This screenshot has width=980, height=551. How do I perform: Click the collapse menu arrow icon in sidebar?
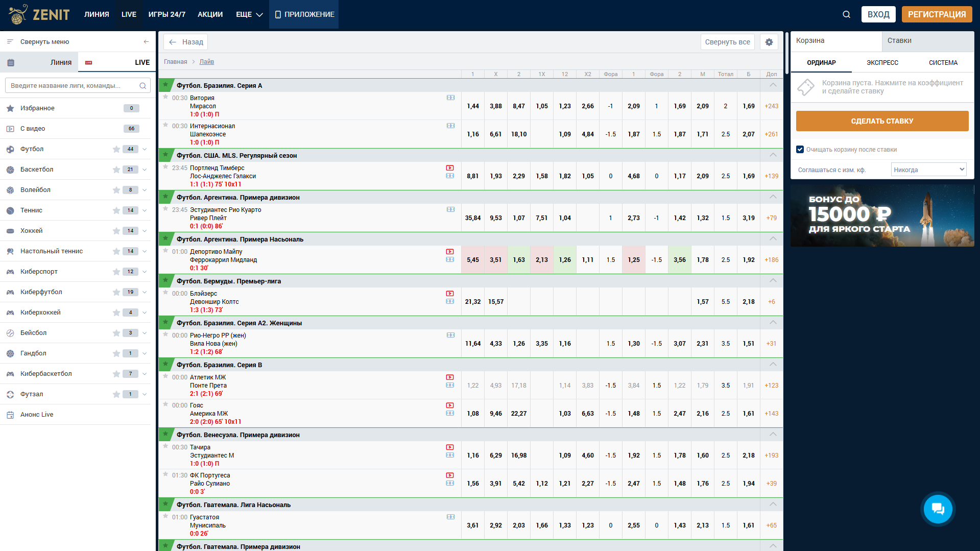147,42
